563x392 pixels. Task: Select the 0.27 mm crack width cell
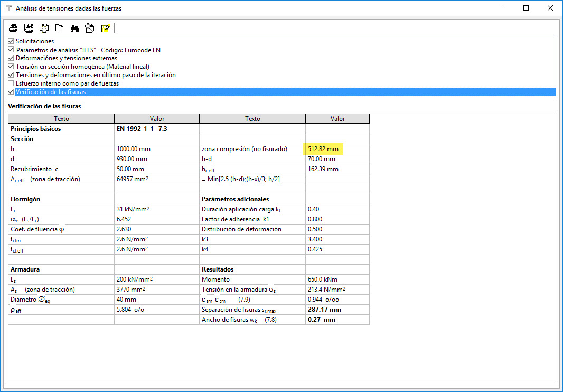322,320
